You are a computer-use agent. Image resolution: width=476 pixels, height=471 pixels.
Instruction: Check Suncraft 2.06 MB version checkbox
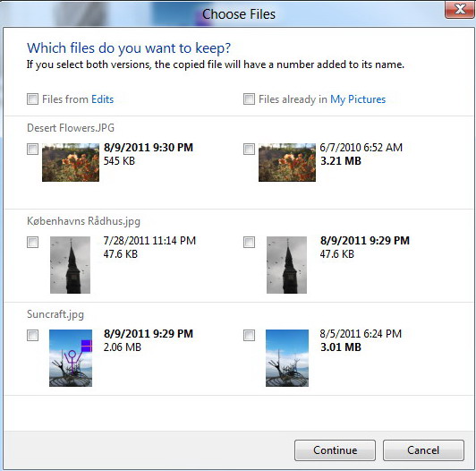click(x=32, y=336)
